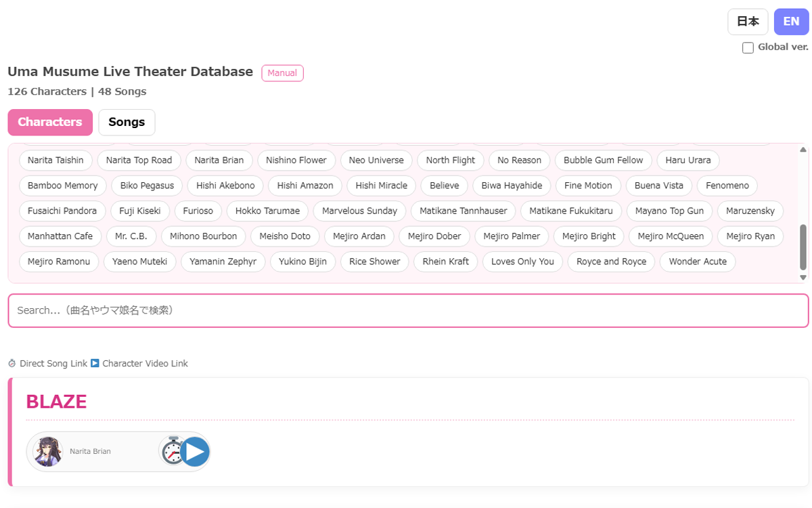Click the stopwatch direct song link icon
812x508 pixels.
point(173,451)
